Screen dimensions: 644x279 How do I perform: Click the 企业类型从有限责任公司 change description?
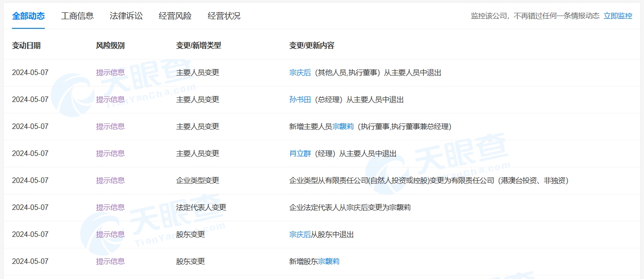429,180
